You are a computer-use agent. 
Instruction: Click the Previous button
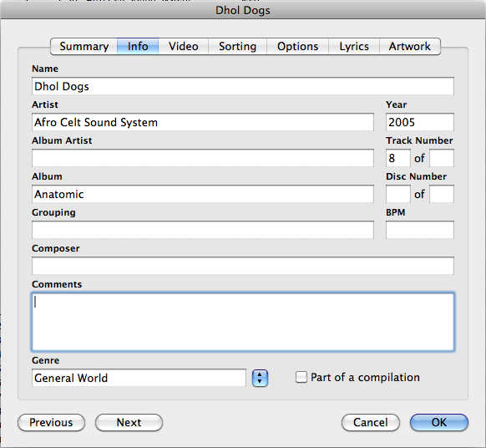[51, 423]
